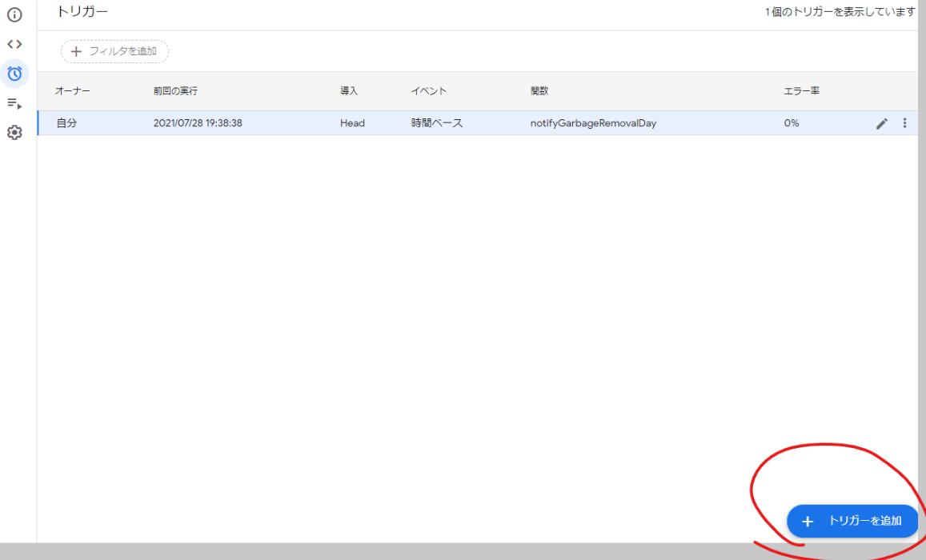
Task: Select the notifyGarbageRemovalDay function name cell
Action: pyautogui.click(x=593, y=123)
